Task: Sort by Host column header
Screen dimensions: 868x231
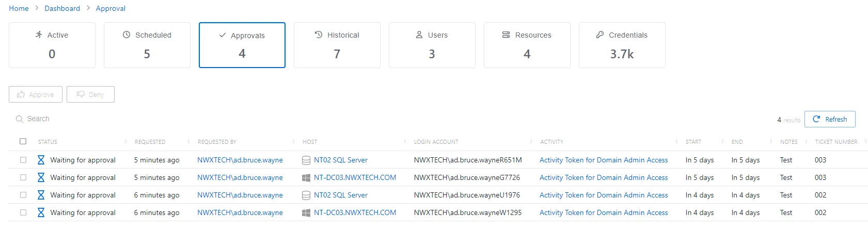Action: click(310, 142)
